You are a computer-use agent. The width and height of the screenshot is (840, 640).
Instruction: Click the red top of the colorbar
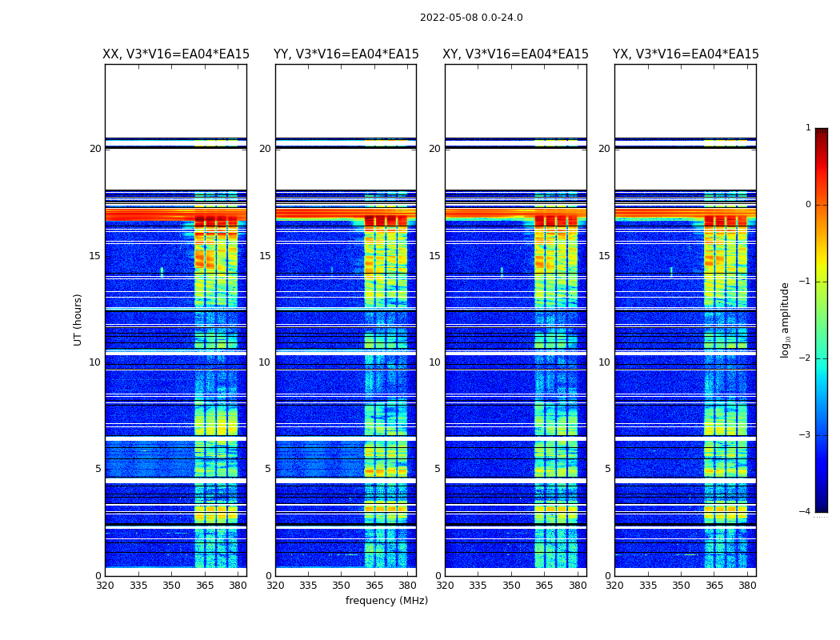pyautogui.click(x=821, y=134)
